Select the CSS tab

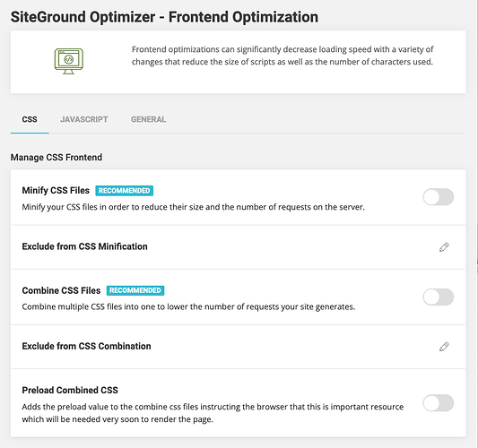[30, 119]
